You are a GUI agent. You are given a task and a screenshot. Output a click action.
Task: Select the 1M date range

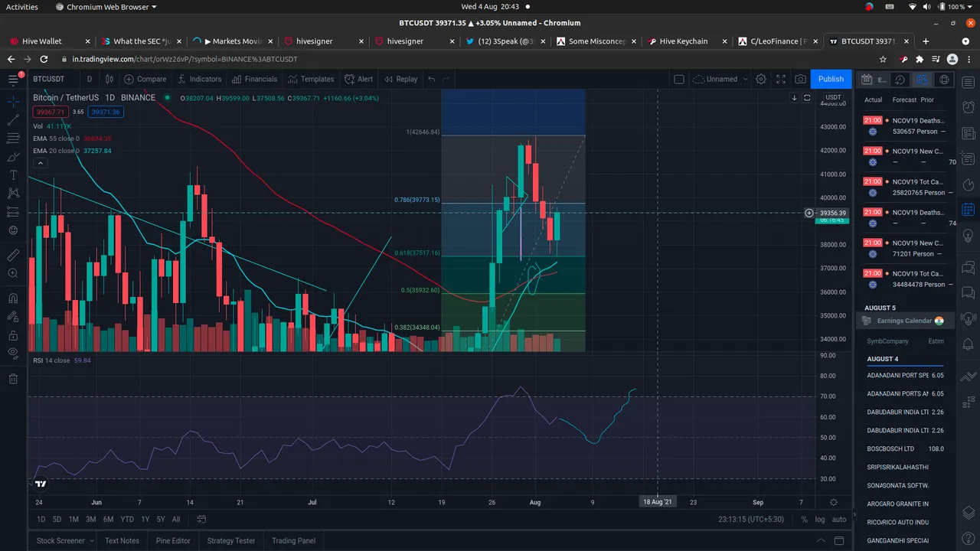click(73, 519)
